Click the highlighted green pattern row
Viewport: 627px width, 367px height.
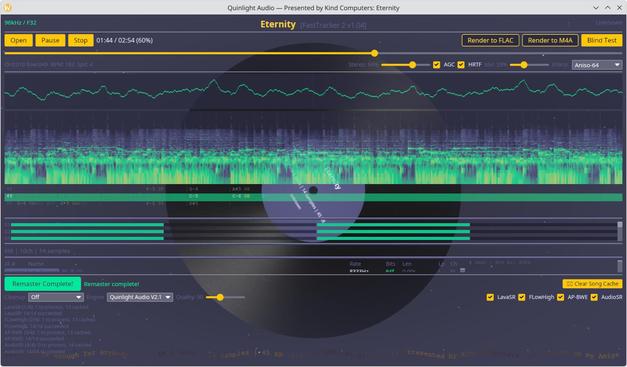tap(314, 197)
